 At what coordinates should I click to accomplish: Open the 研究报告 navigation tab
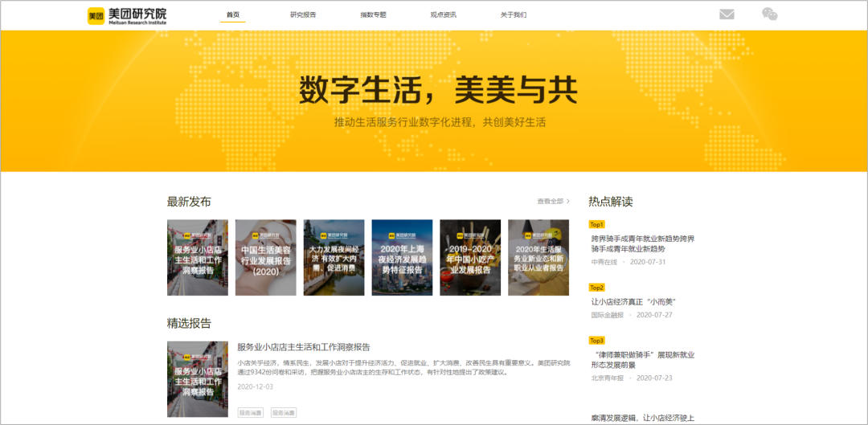tap(303, 15)
